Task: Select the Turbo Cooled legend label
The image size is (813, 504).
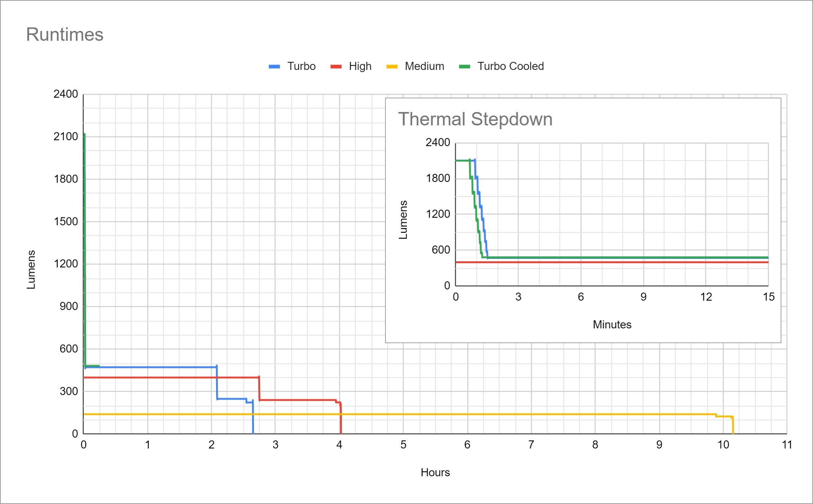Action: (510, 66)
